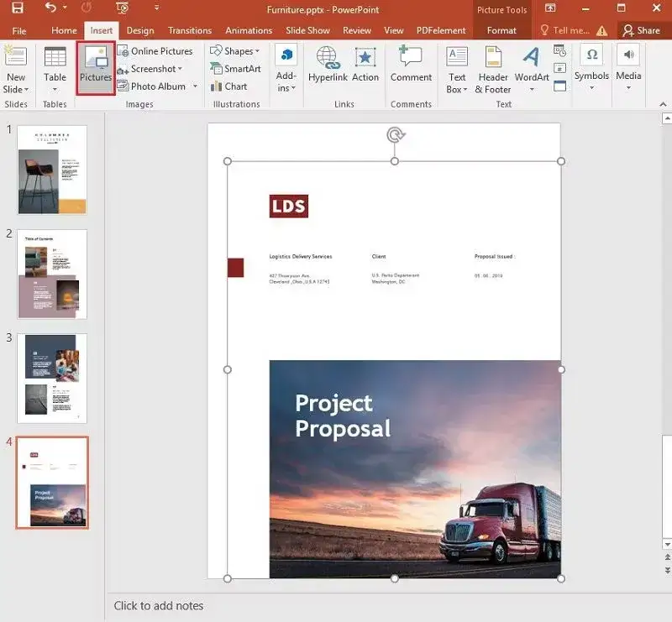Switch to the Design tab
The width and height of the screenshot is (672, 622).
[x=140, y=30]
